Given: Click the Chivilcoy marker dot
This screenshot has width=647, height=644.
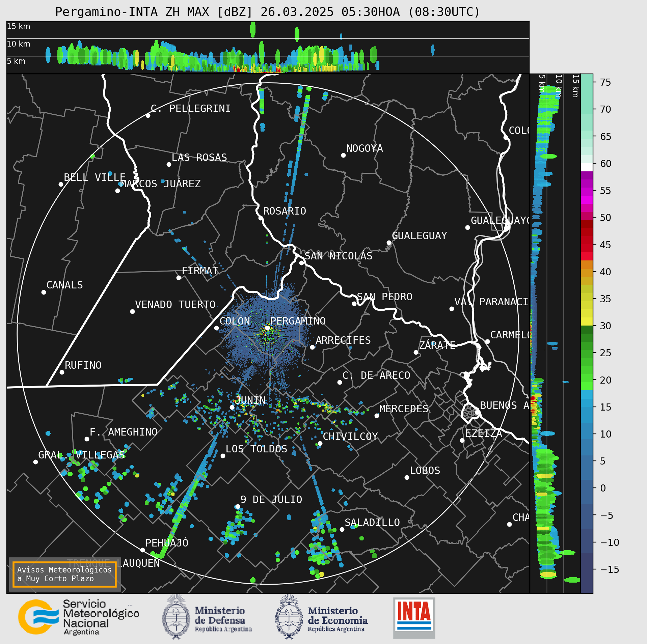Looking at the screenshot, I should pos(320,443).
